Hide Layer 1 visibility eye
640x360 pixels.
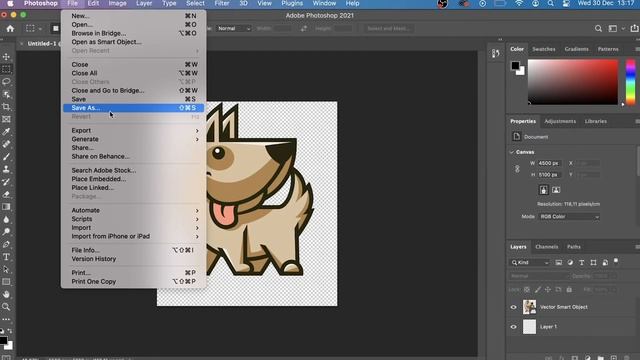click(513, 327)
